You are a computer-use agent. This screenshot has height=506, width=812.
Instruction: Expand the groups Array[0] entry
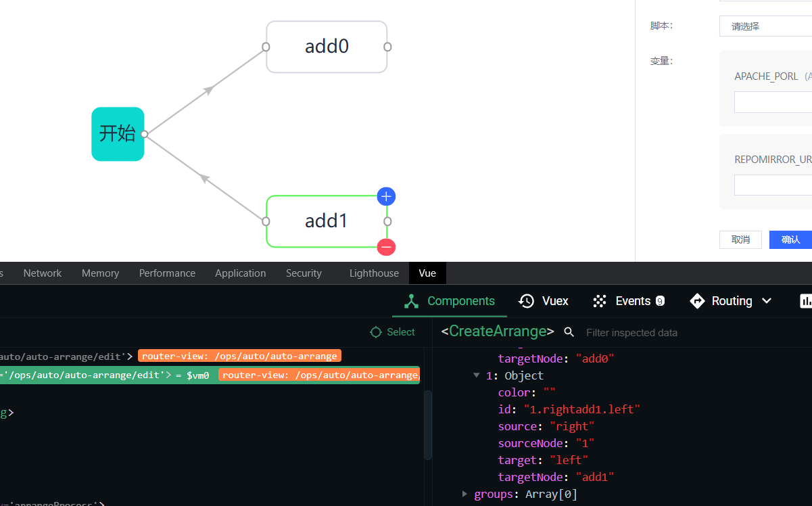(464, 494)
